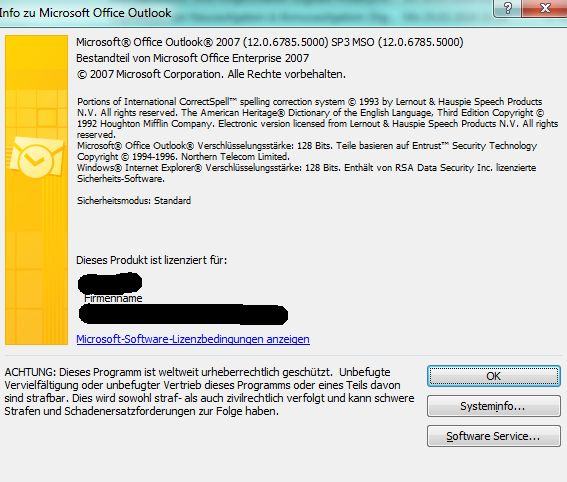Screen dimensions: 567x482
Task: Click the 'Firmenname' text
Action: point(113,298)
